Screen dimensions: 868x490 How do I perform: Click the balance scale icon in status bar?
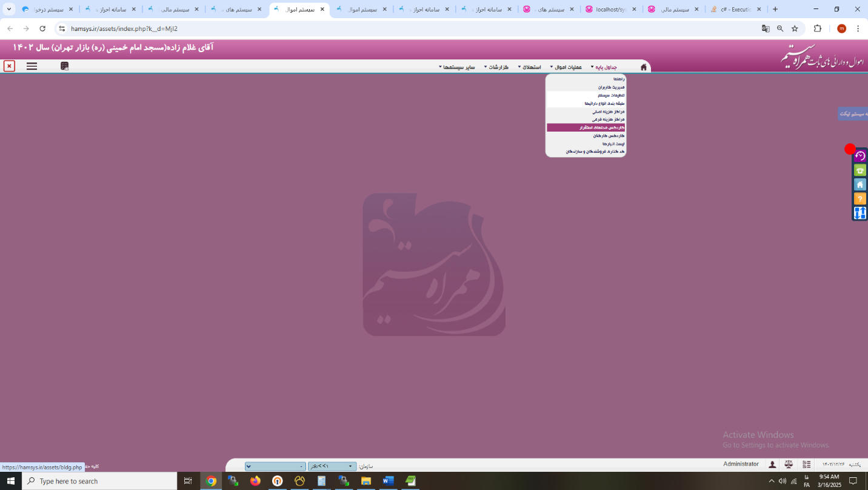(x=789, y=465)
